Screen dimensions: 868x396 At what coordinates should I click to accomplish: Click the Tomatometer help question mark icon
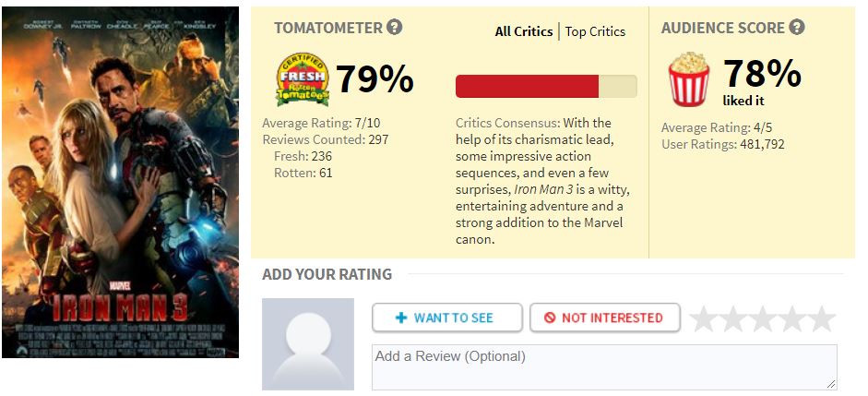(x=395, y=28)
